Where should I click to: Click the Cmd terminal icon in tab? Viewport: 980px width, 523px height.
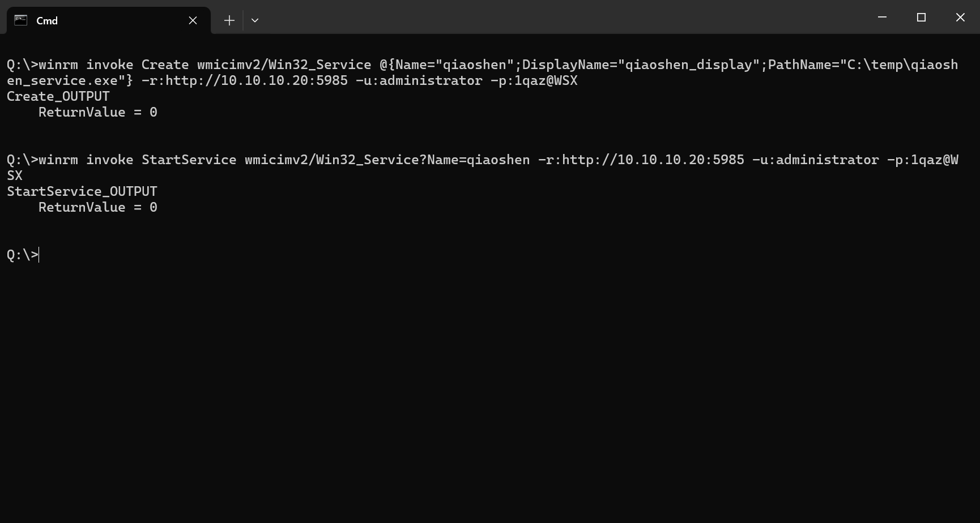pos(21,20)
